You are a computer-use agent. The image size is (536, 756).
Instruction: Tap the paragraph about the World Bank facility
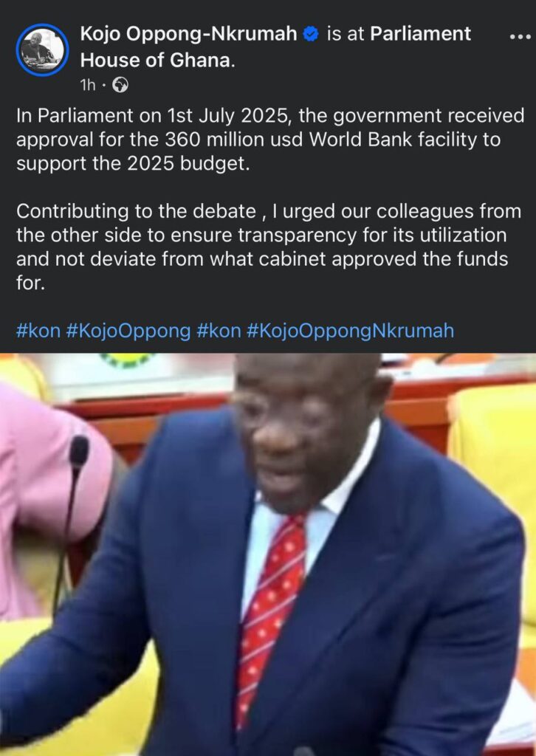pyautogui.click(x=270, y=140)
